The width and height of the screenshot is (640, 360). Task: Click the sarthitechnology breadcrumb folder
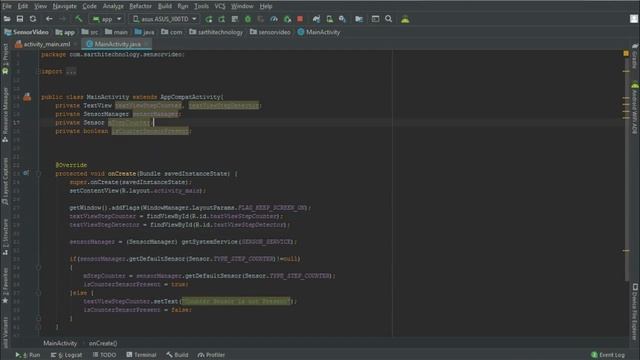point(216,32)
